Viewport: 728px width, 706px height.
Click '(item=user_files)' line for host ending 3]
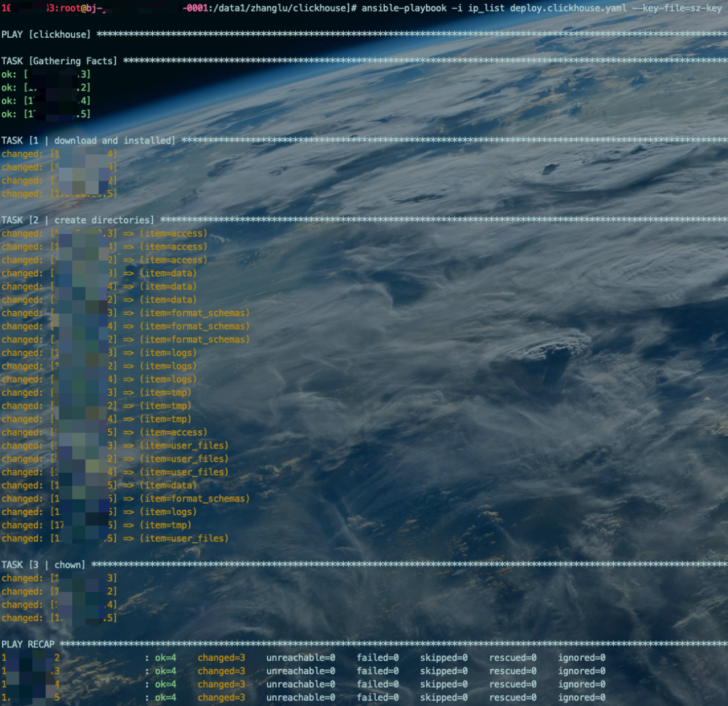115,445
